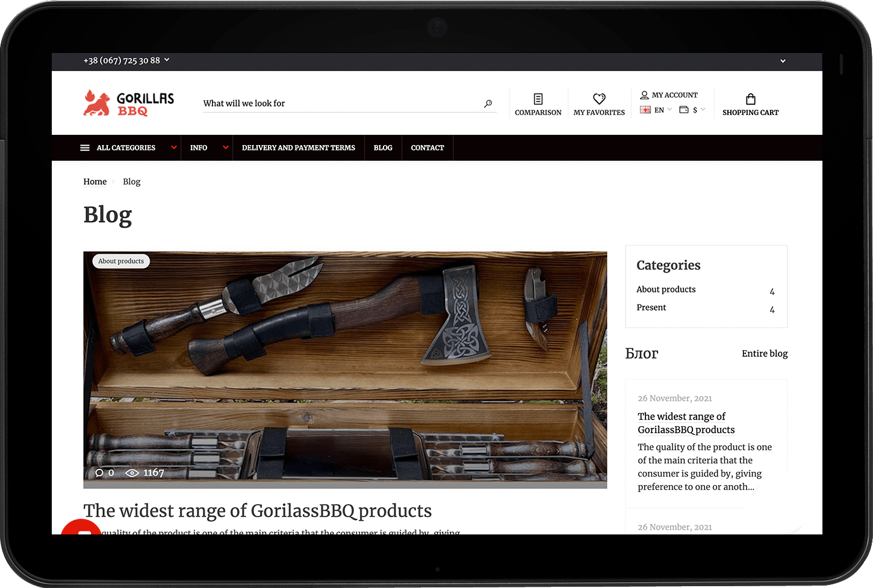Open the EN language selector
Image resolution: width=873 pixels, height=588 pixels.
tap(656, 110)
